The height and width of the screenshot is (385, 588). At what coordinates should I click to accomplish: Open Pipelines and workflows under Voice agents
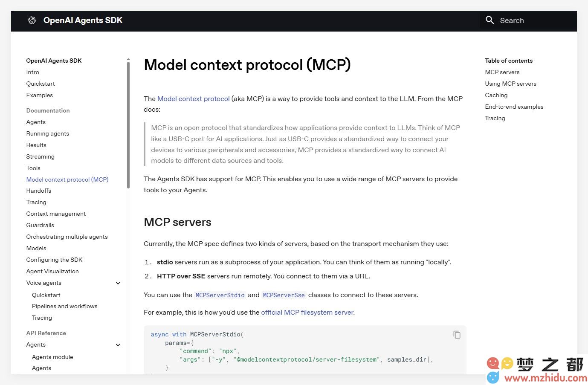click(64, 306)
